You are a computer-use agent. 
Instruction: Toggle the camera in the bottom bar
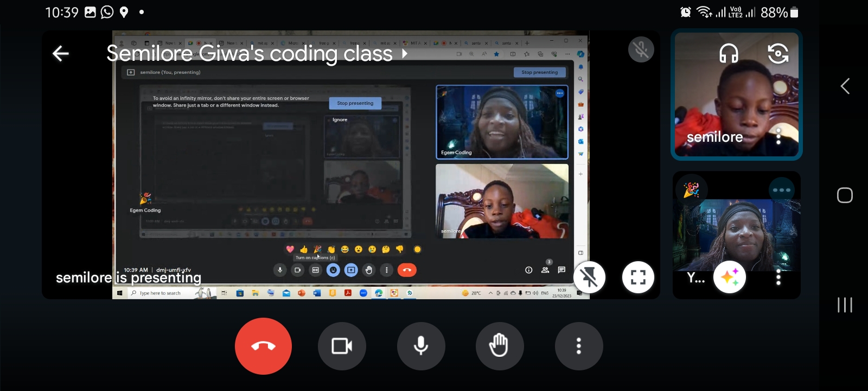click(342, 346)
